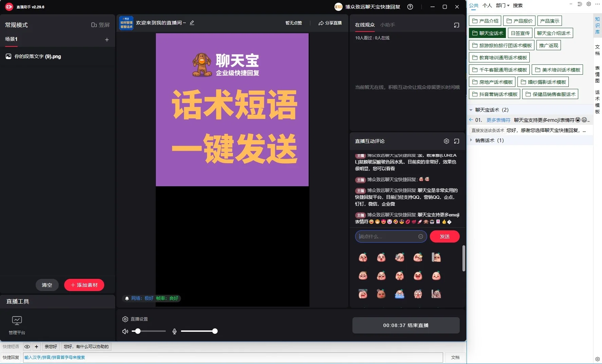Switch to the 个人 personal tab

point(487,5)
